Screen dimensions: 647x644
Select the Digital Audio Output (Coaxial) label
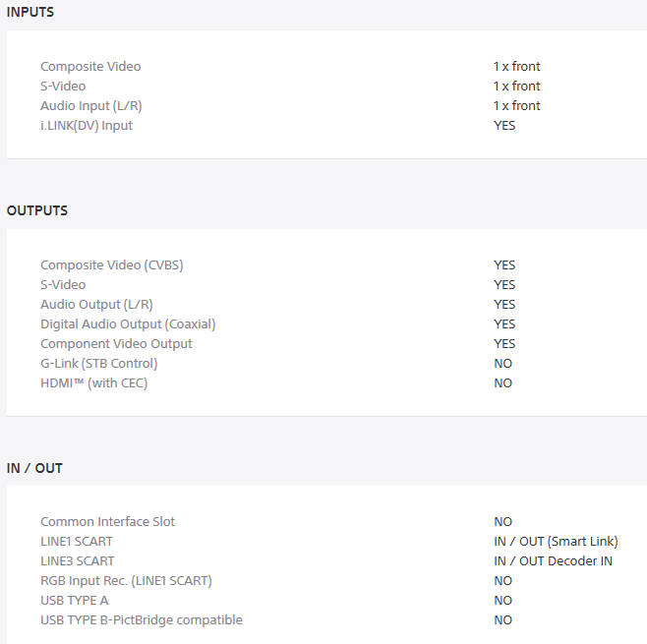(128, 324)
